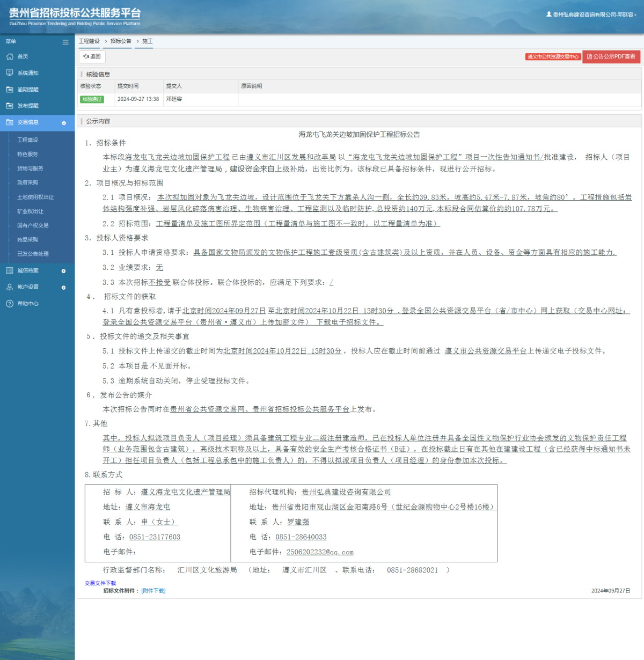
Task: Open 公告公示PDF查看 button
Action: [611, 56]
